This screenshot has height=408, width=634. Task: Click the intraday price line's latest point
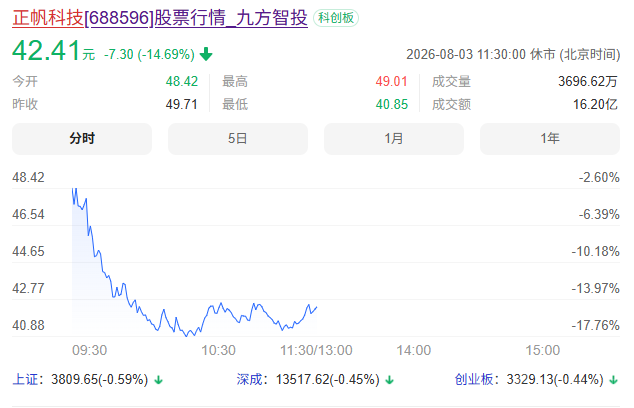(317, 307)
